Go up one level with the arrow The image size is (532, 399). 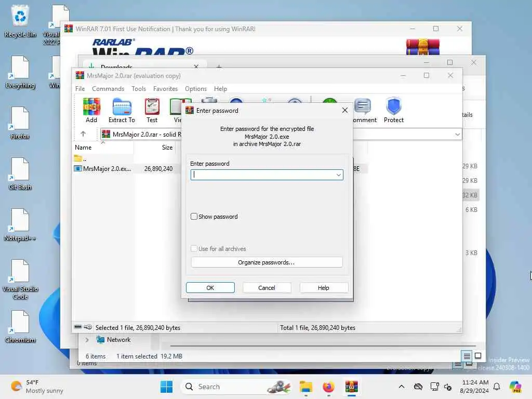pos(83,134)
